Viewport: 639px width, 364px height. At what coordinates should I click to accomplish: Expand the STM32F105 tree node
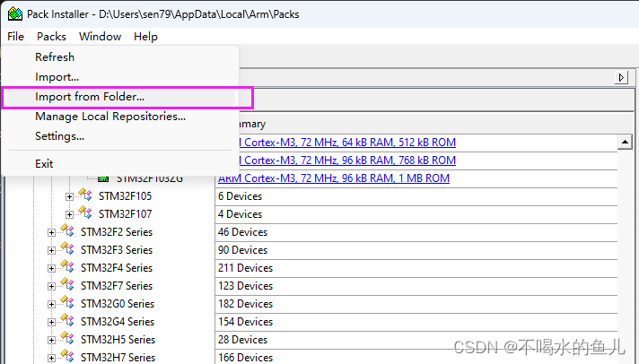point(70,196)
